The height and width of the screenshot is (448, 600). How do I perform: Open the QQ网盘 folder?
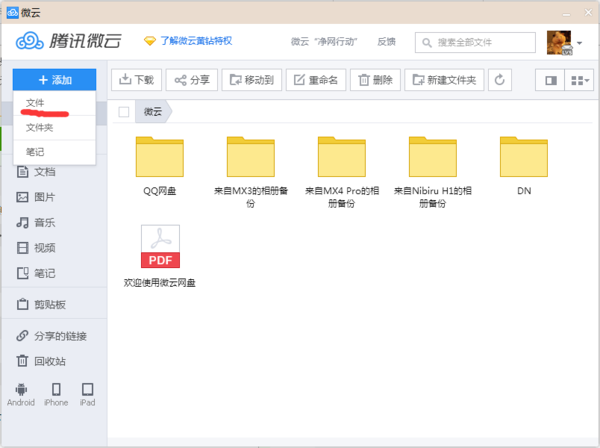click(160, 166)
